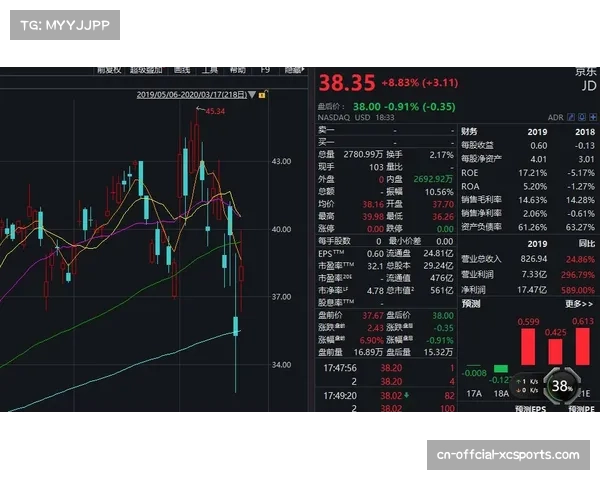This screenshot has width=600, height=480.
Task: Click the lock icon beside the date range
Action: tap(263, 95)
